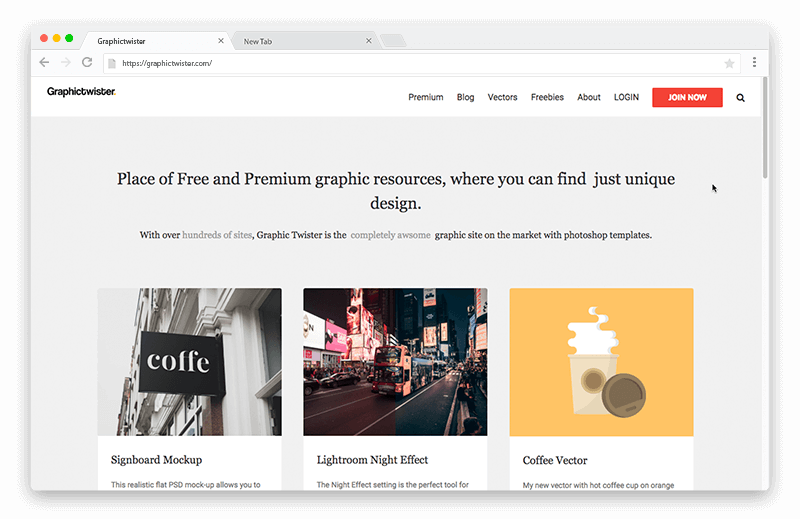
Task: Open the Premium menu item
Action: (425, 98)
